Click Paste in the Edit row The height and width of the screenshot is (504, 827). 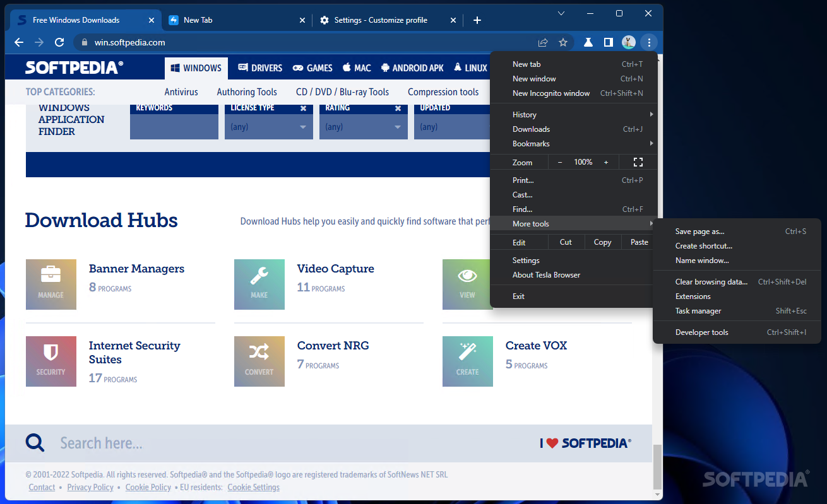(x=640, y=242)
